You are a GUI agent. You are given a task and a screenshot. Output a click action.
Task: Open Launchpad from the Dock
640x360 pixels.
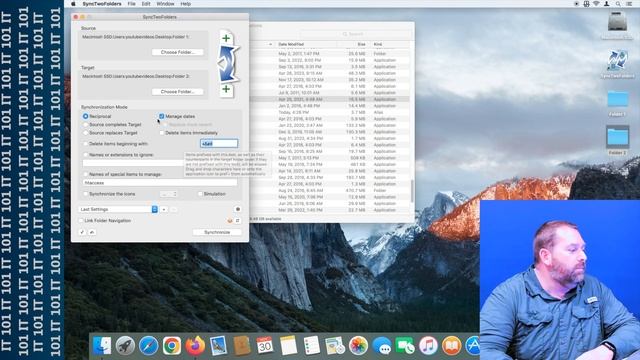tap(125, 346)
